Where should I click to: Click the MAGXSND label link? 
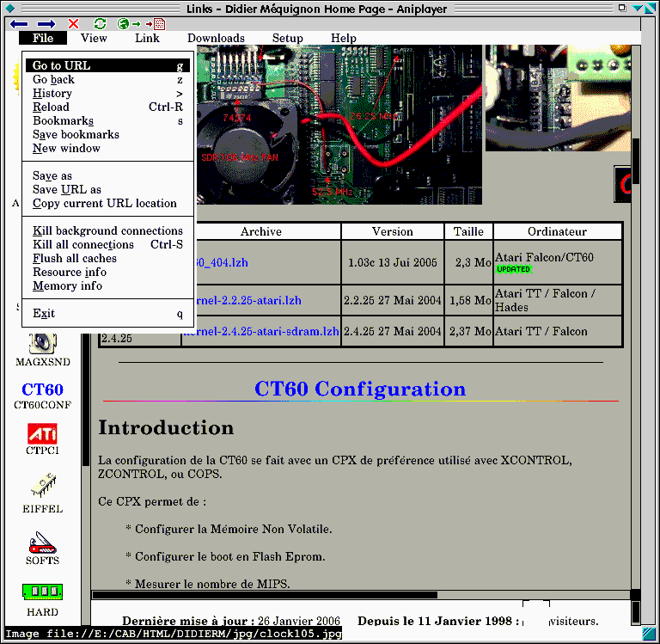point(42,362)
